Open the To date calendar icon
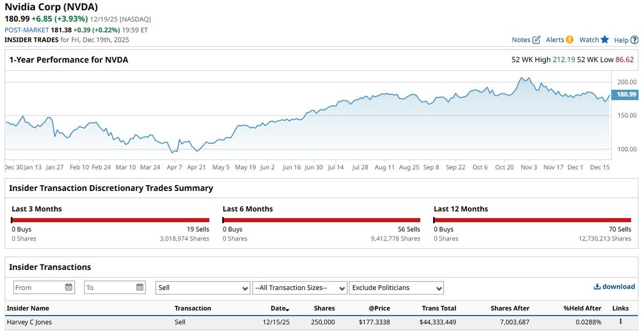The height and width of the screenshot is (331, 644). (140, 287)
